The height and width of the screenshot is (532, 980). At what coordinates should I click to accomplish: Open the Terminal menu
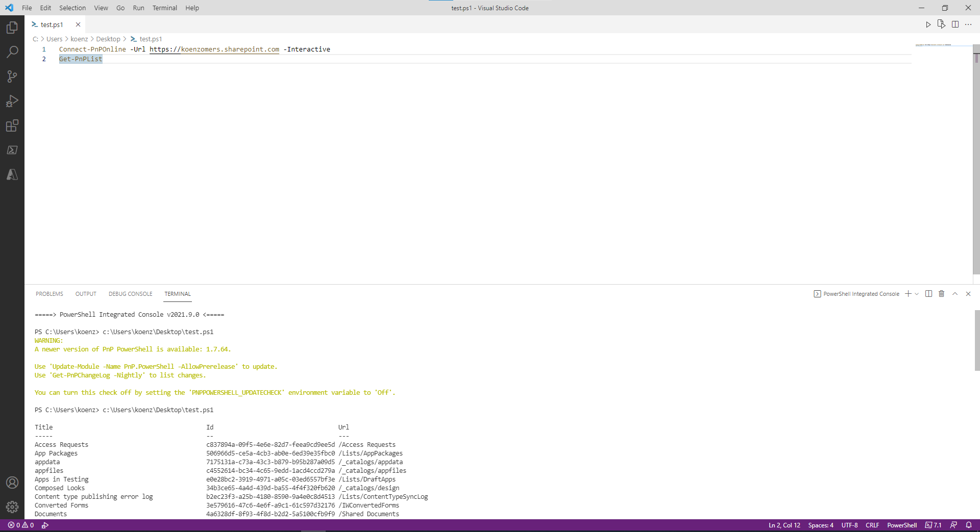165,8
